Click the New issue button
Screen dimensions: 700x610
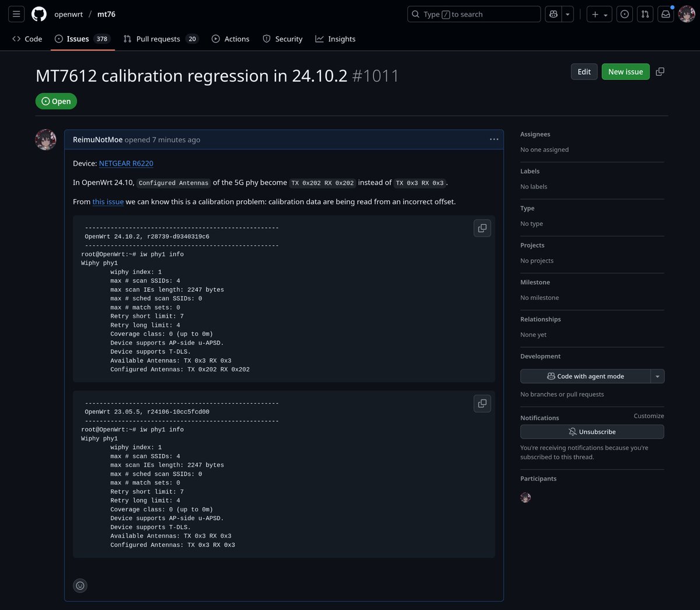pyautogui.click(x=625, y=72)
